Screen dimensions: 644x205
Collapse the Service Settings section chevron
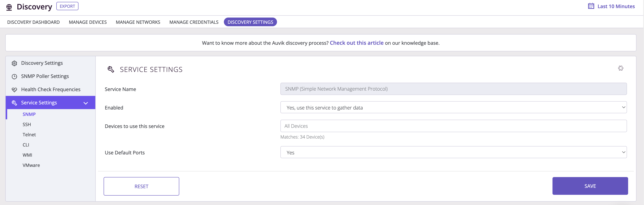tap(86, 103)
